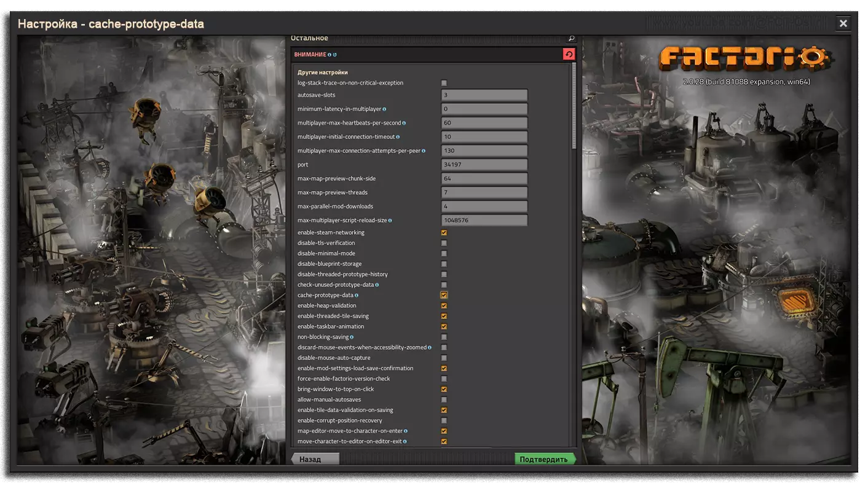Click info icon for move-character-to-editor-on-editor-exit
The width and height of the screenshot is (868, 483).
(x=404, y=442)
